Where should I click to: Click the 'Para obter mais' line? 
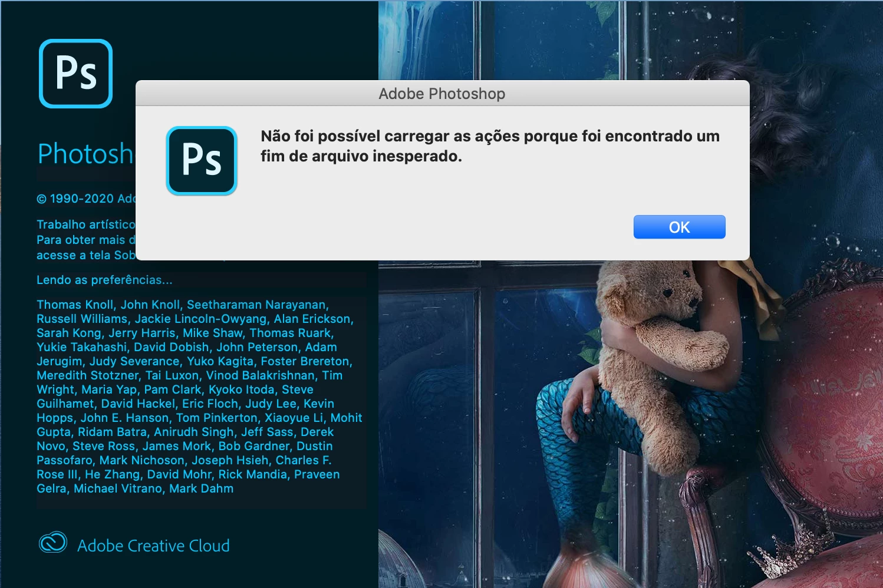pyautogui.click(x=86, y=240)
